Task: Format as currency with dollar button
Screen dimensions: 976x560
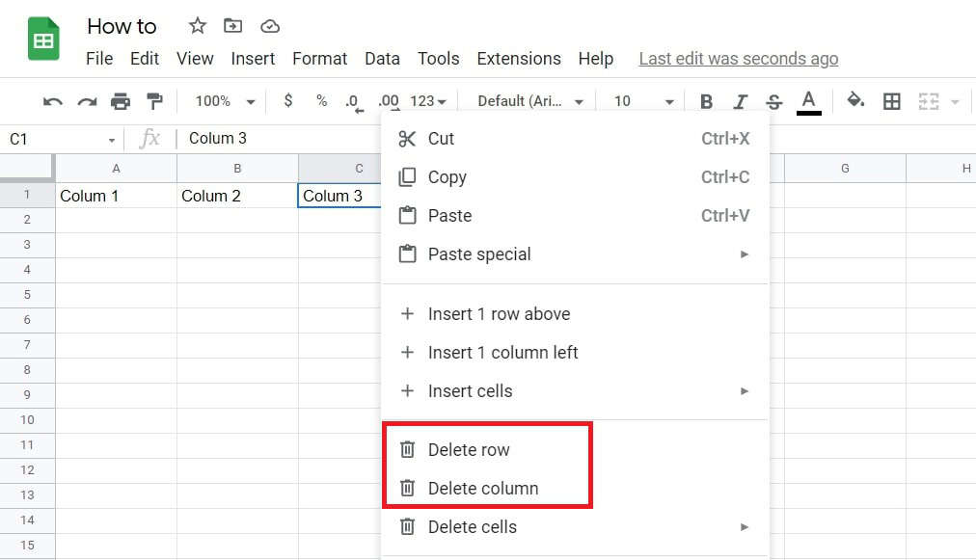Action: pos(288,101)
